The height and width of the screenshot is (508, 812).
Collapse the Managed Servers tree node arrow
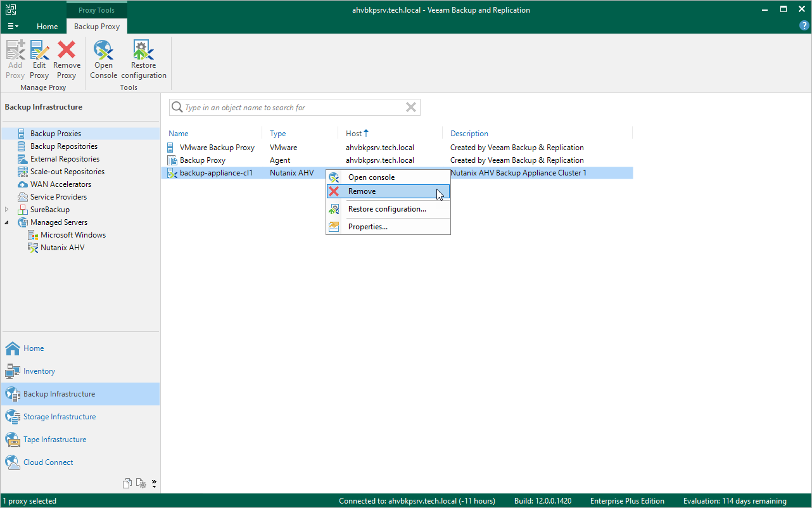(x=7, y=222)
